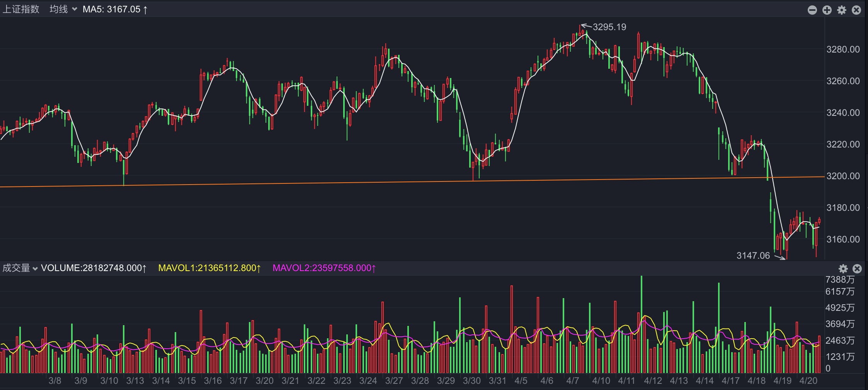Click the 3/10 date on time axis
The image size is (868, 390).
coord(109,381)
